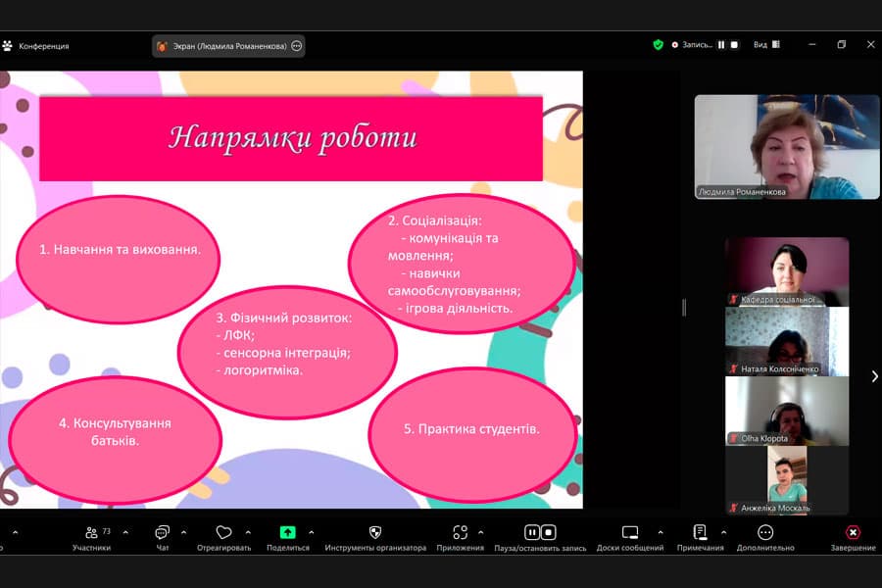Click the Фізичний розвиток bubble

click(x=287, y=352)
